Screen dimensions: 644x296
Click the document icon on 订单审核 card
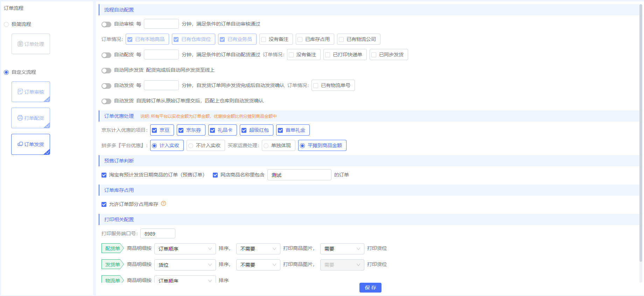click(20, 92)
